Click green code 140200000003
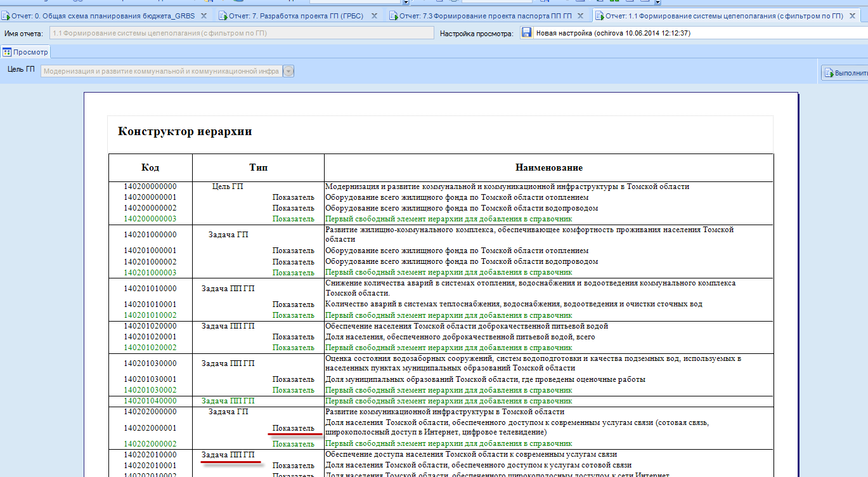The image size is (868, 477). 150,219
